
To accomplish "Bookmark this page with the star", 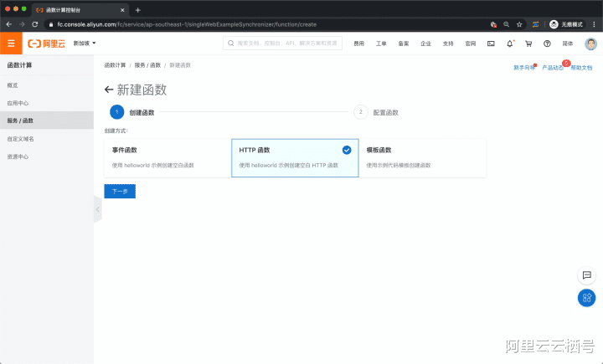I will (519, 24).
